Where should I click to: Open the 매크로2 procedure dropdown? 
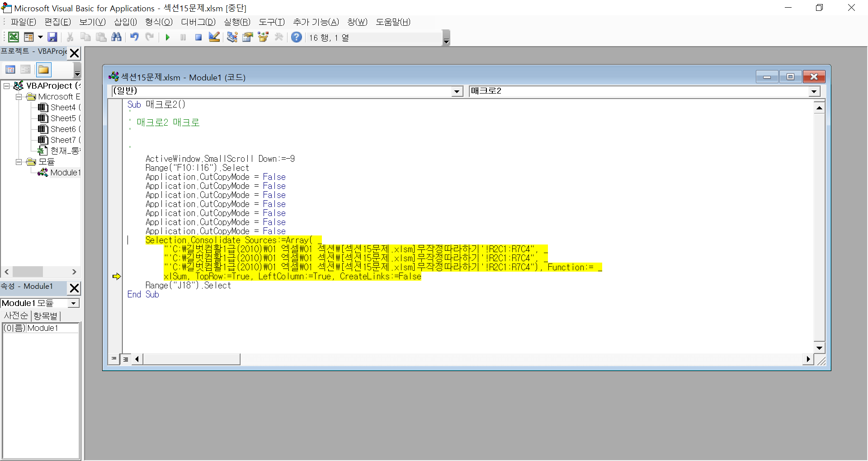[x=814, y=91]
